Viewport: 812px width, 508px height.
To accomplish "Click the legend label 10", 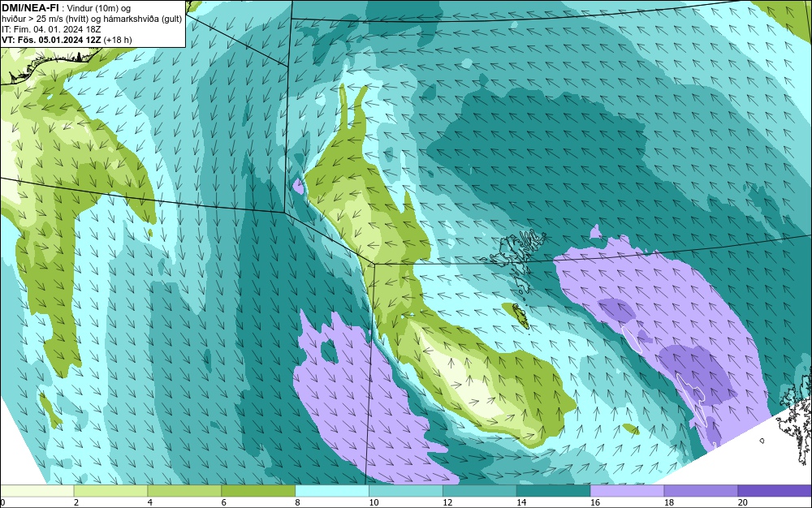I will [x=374, y=502].
